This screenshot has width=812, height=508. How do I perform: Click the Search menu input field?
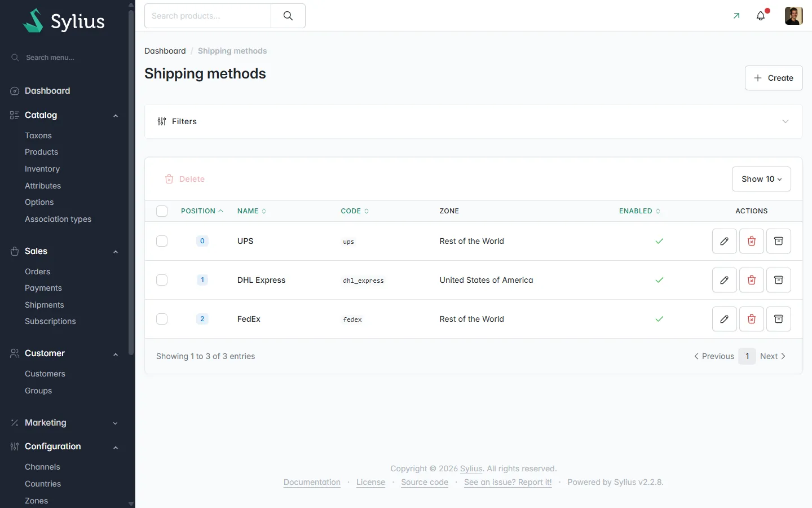pos(68,58)
